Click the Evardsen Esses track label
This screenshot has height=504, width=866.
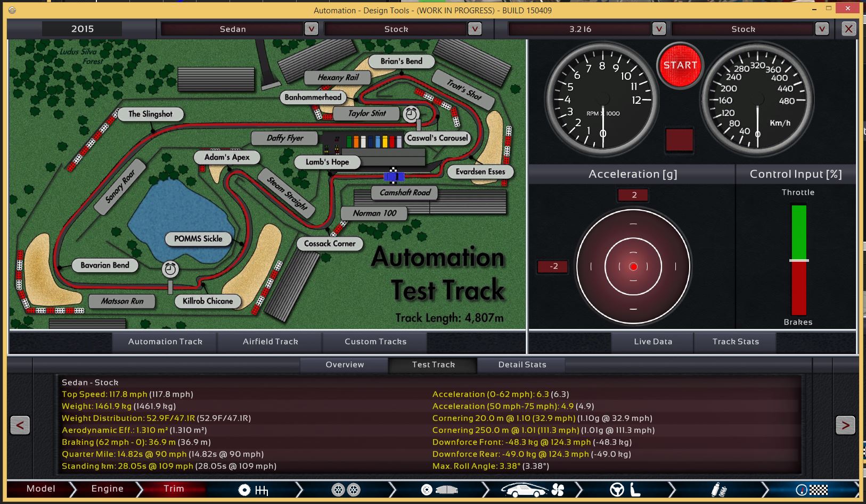click(480, 171)
